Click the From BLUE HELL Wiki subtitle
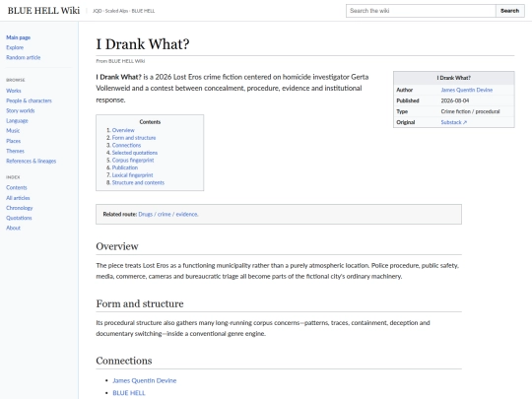Screen dimensions: 532x399 [x=120, y=61]
